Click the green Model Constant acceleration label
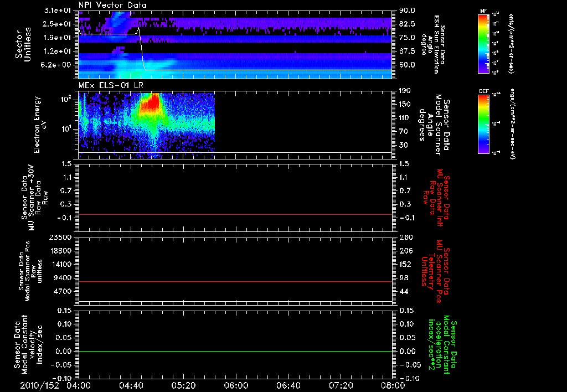Viewport: 567px width, 392px height. point(442,345)
